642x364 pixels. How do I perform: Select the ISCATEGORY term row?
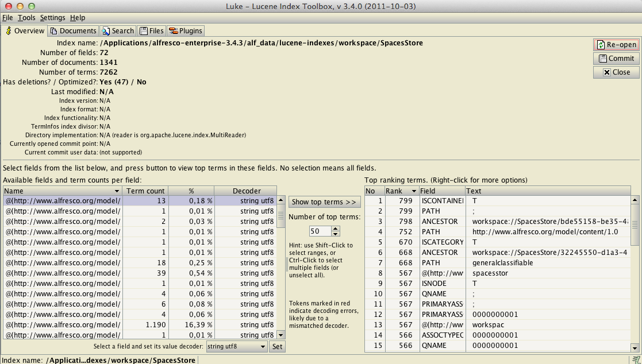pyautogui.click(x=441, y=242)
